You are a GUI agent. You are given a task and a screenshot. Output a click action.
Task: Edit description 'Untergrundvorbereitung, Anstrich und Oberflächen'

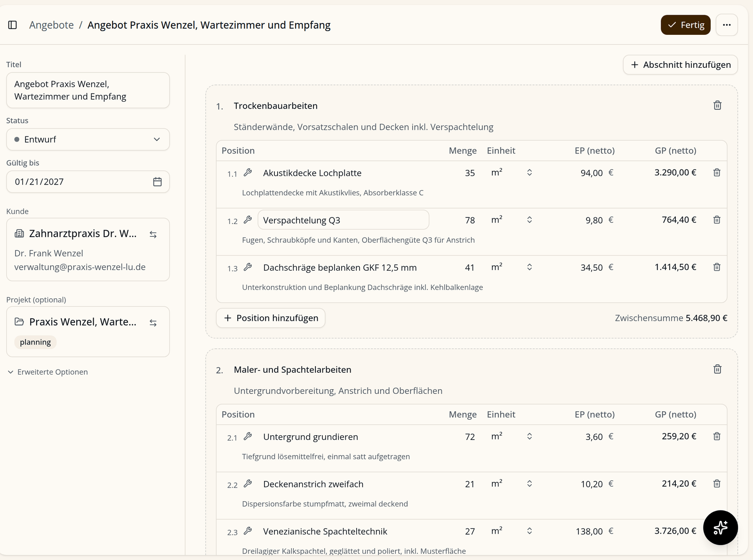[x=338, y=391]
